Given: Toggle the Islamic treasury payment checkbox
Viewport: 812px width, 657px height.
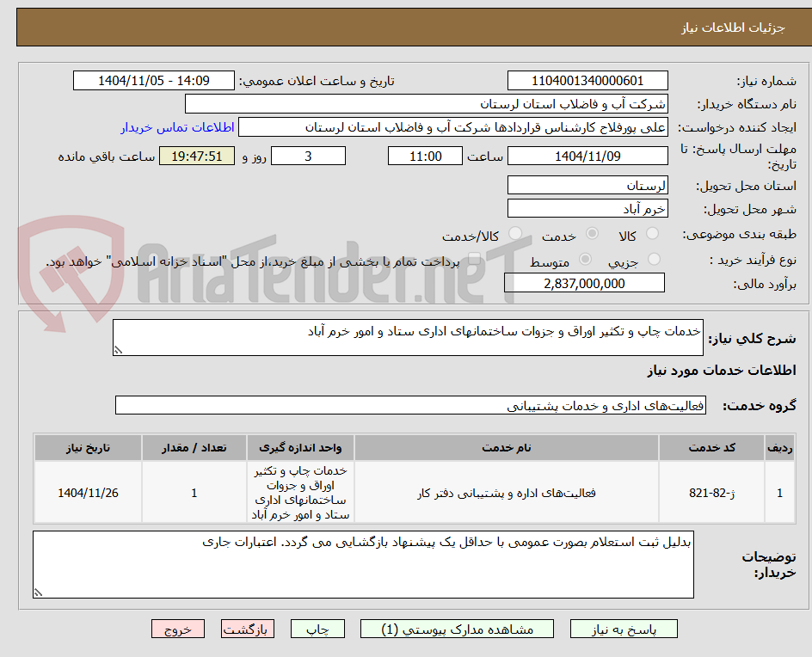Looking at the screenshot, I should pos(474,259).
